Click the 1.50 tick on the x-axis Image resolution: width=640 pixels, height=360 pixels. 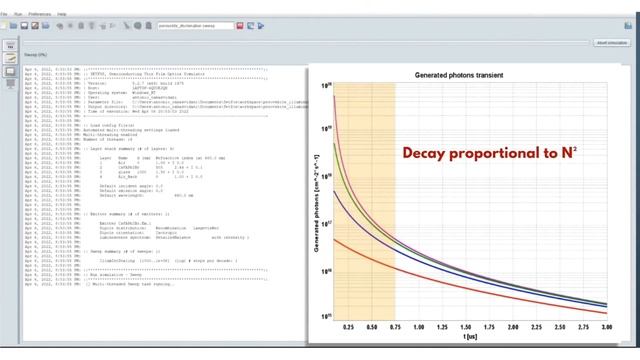466,327
